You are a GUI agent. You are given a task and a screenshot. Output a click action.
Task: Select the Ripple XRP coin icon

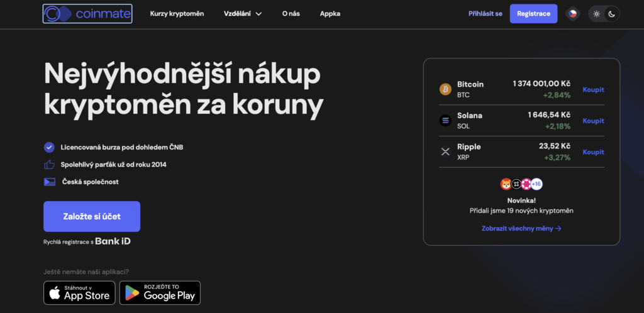[445, 151]
